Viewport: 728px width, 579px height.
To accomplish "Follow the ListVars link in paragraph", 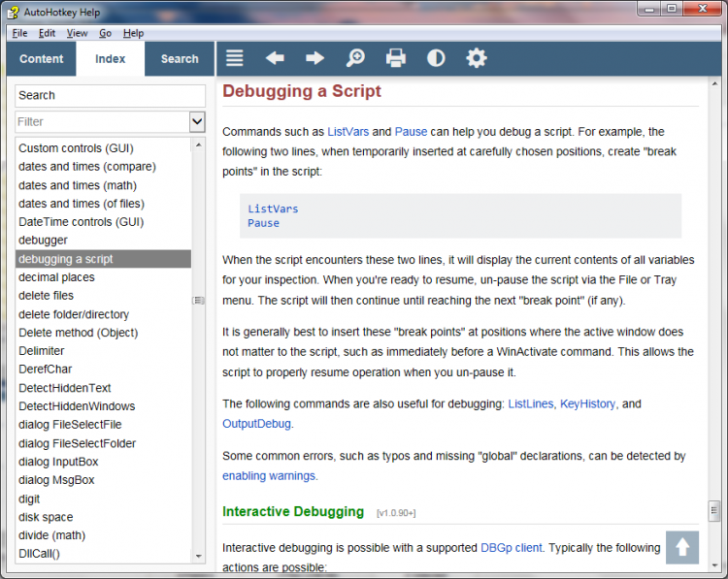I will click(348, 132).
